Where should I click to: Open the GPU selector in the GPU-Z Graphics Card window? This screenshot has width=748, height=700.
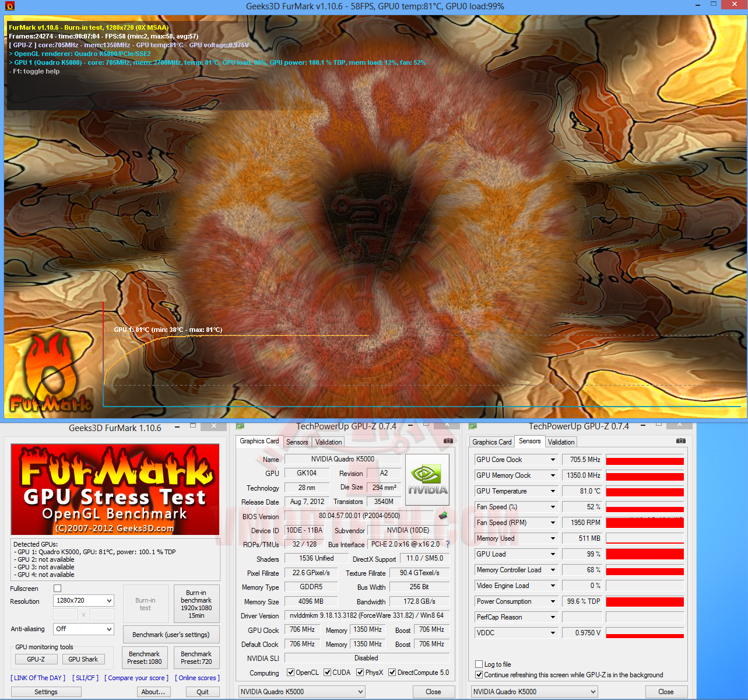302,692
